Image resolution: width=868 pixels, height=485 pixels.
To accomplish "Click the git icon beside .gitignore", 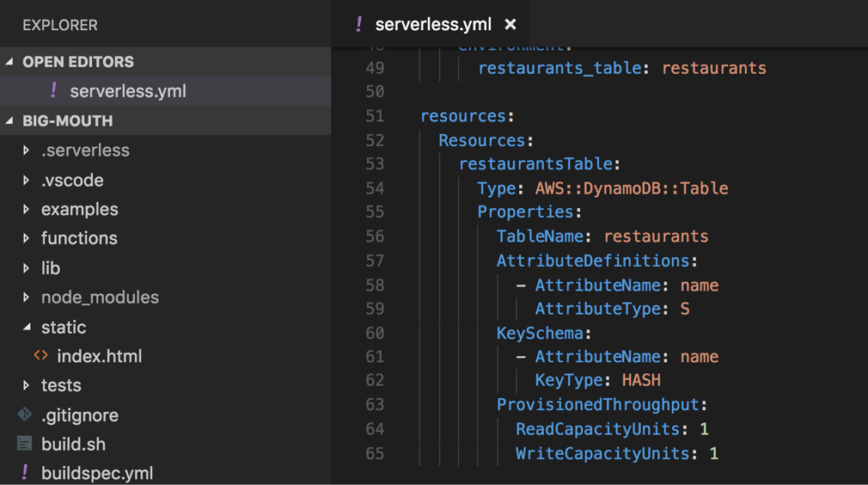I will tap(25, 414).
